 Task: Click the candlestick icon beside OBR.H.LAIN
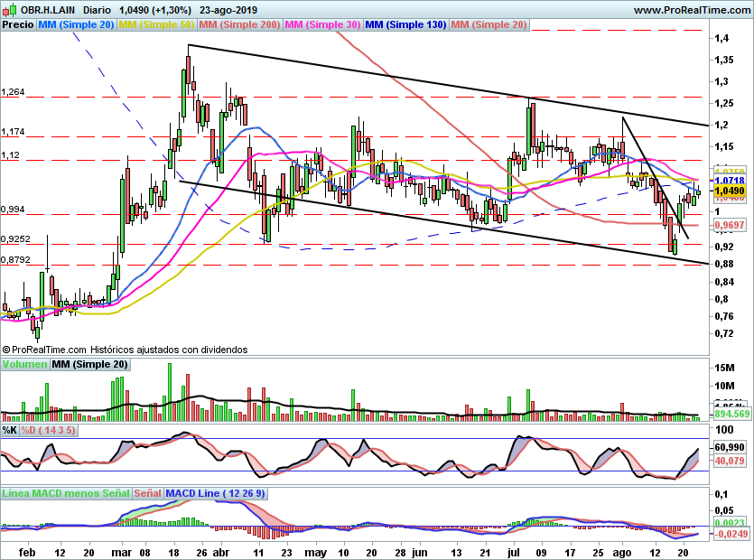tap(9, 10)
